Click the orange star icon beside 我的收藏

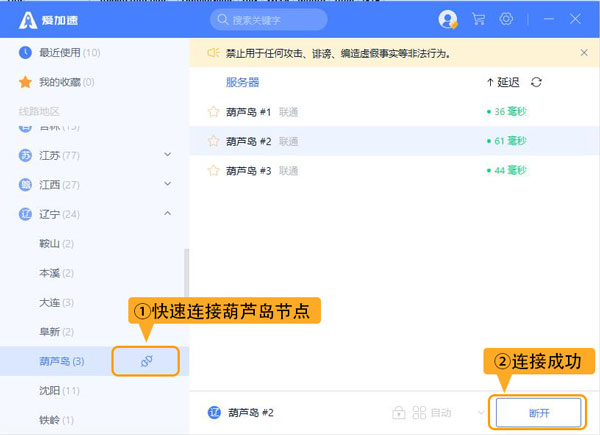click(x=25, y=82)
